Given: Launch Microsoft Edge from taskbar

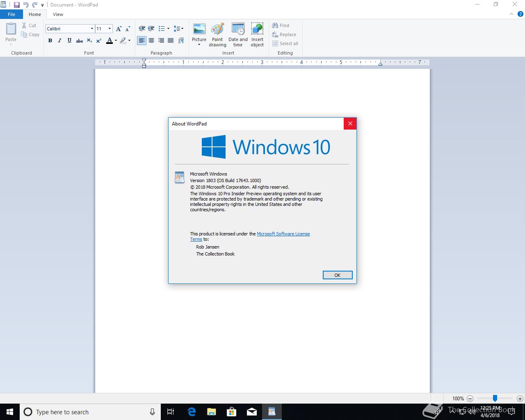Looking at the screenshot, I should pos(192,412).
